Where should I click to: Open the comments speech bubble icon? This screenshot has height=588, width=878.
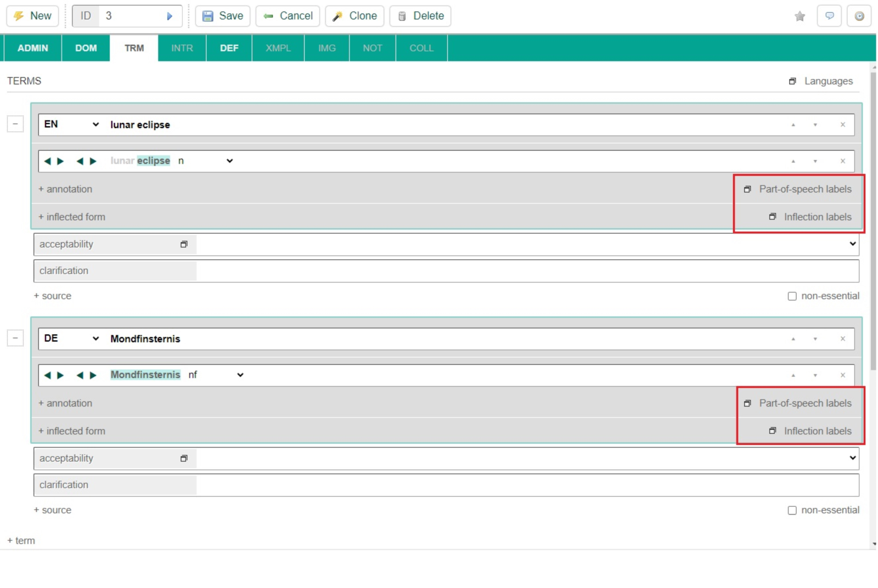830,16
